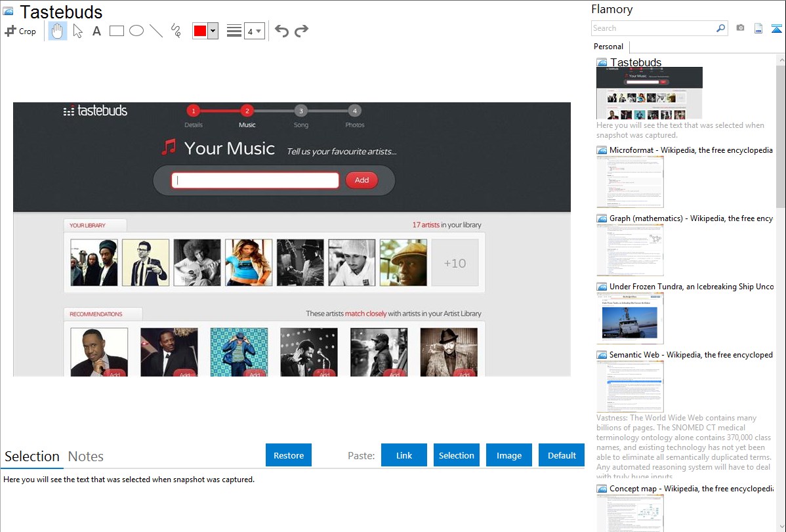Undo the last edit

click(281, 31)
